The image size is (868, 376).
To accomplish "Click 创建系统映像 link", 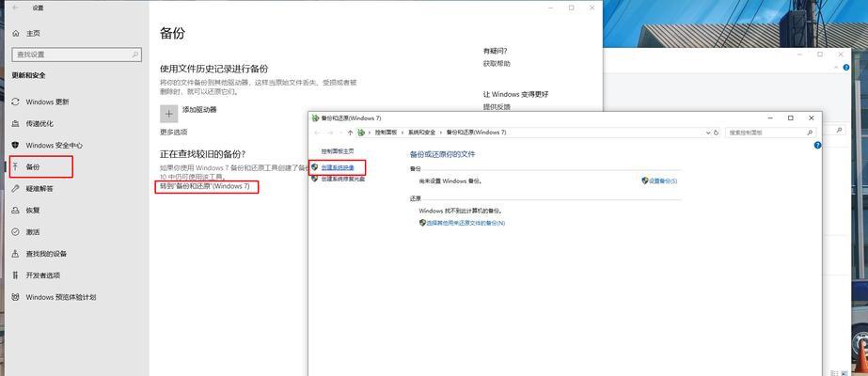I will pos(337,167).
